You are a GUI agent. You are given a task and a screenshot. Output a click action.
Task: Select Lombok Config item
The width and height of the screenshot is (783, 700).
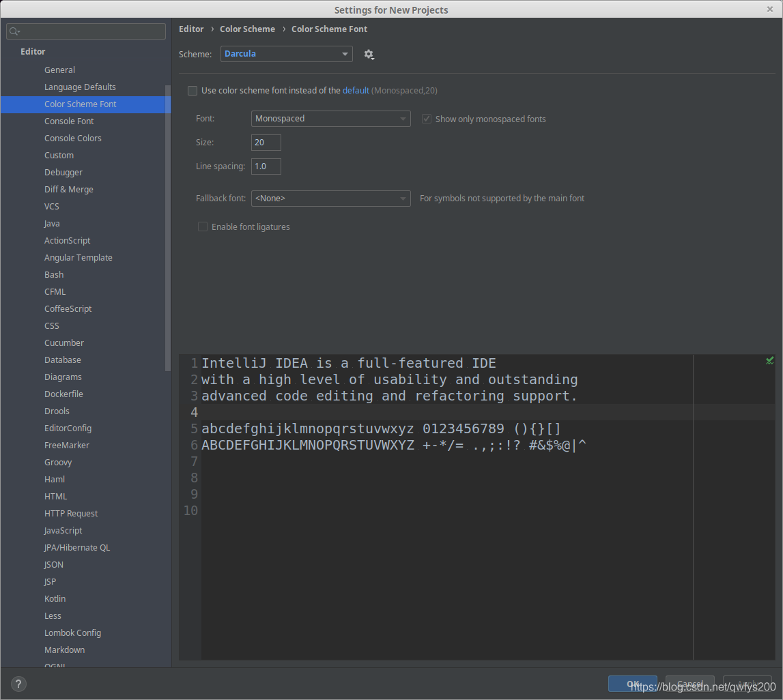coord(72,632)
